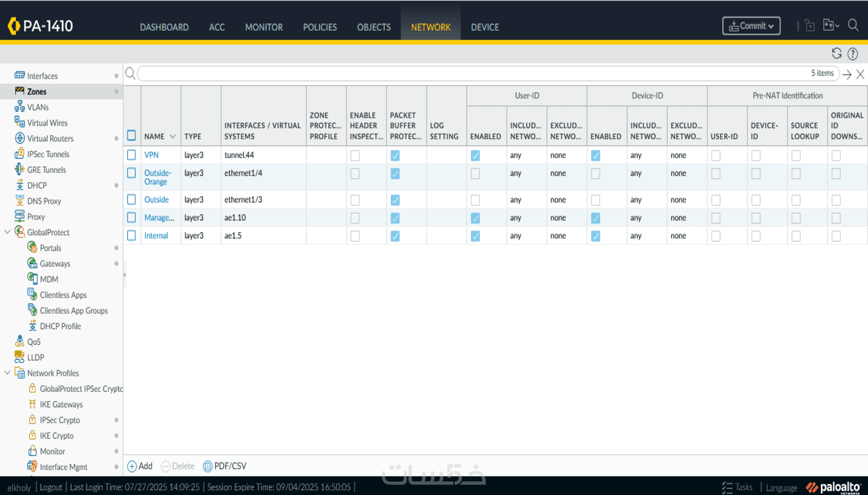
Task: Open the Interfaces icon in sidebar
Action: [x=19, y=76]
